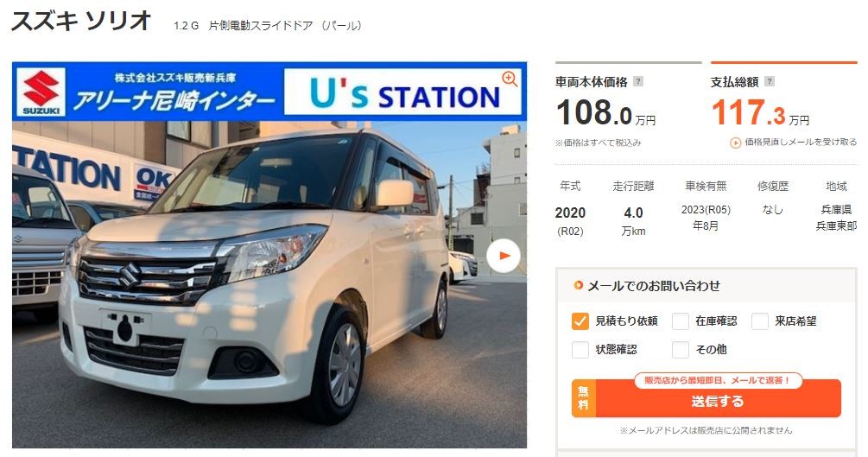Open 価格見直しメールを受け取る link
868x457 pixels.
click(801, 143)
